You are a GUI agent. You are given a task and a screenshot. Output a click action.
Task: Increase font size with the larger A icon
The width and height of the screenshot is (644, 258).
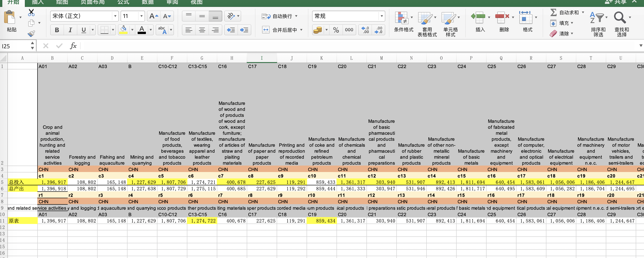coord(153,16)
